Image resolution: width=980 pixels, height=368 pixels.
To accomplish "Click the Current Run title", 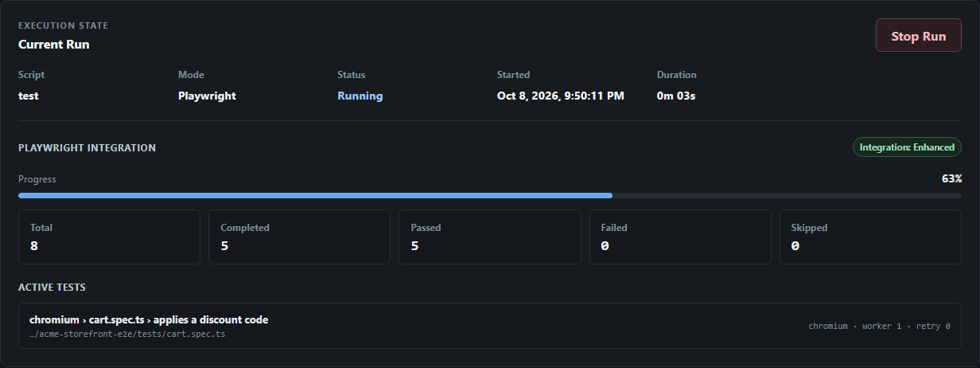I will click(53, 45).
